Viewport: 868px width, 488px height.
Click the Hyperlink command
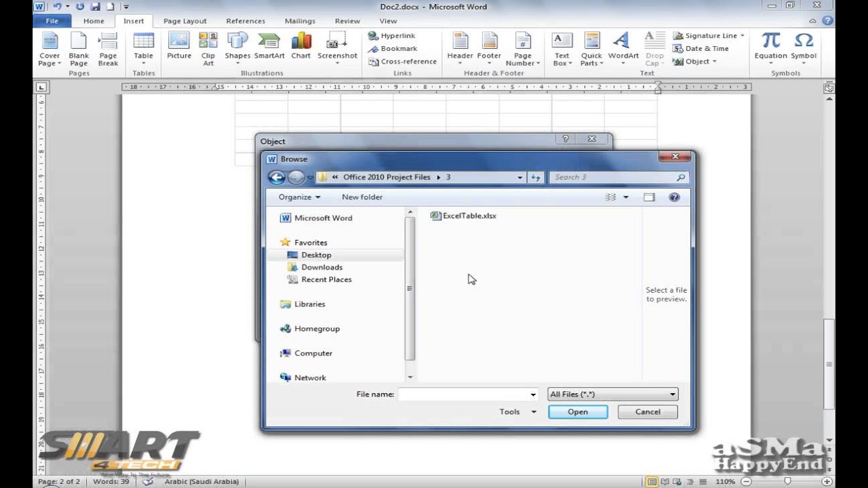pyautogui.click(x=392, y=36)
